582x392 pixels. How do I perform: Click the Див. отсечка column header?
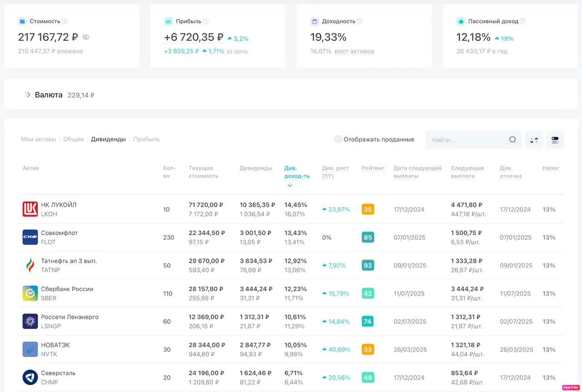[511, 172]
